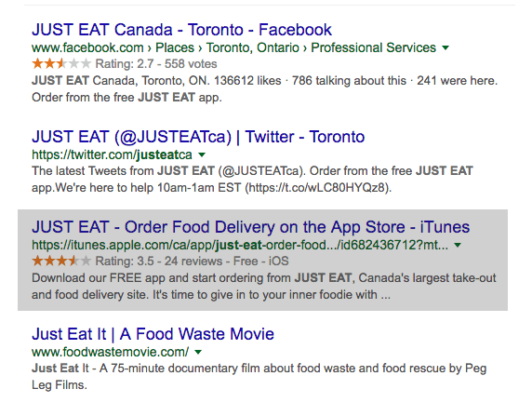Click the Twitter snippet mentioning 10am-1am EST
532x416 pixels.
[x=252, y=180]
